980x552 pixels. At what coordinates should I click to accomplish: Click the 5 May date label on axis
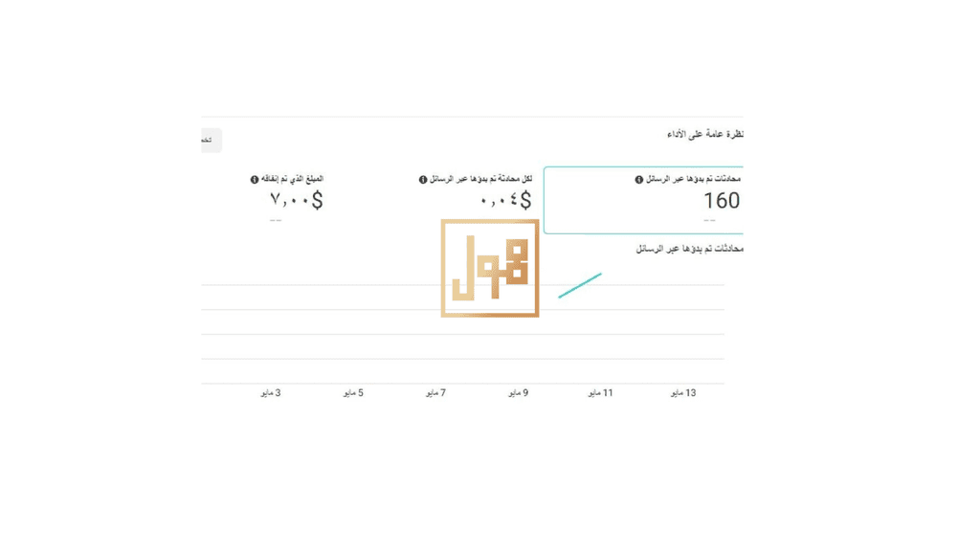tap(353, 393)
